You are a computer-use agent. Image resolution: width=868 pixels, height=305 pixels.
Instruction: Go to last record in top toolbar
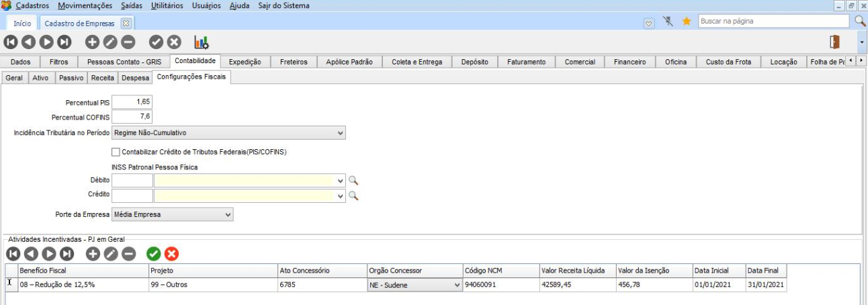pyautogui.click(x=64, y=42)
